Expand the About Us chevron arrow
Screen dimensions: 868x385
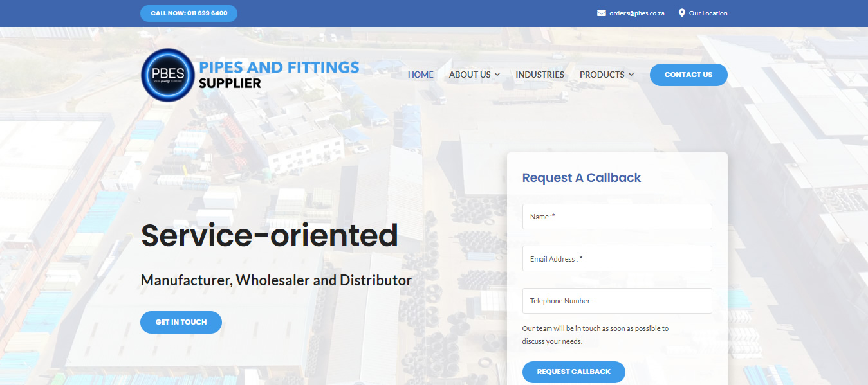pos(497,75)
